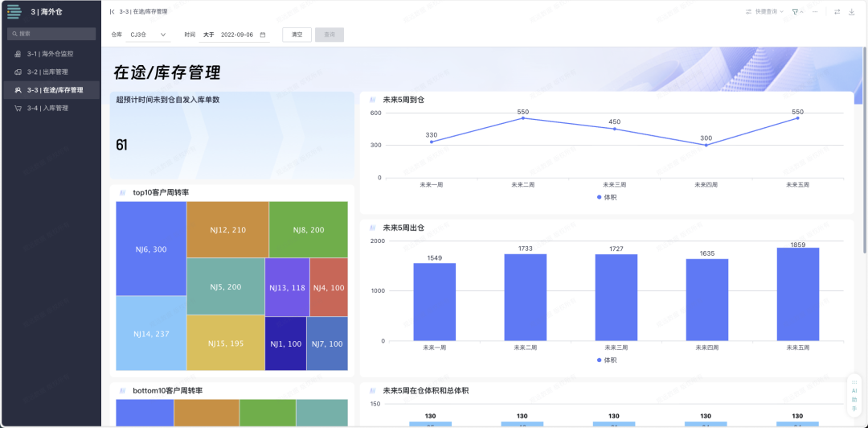868x428 pixels.
Task: Select the NJ12, 210 treemap block
Action: click(227, 229)
